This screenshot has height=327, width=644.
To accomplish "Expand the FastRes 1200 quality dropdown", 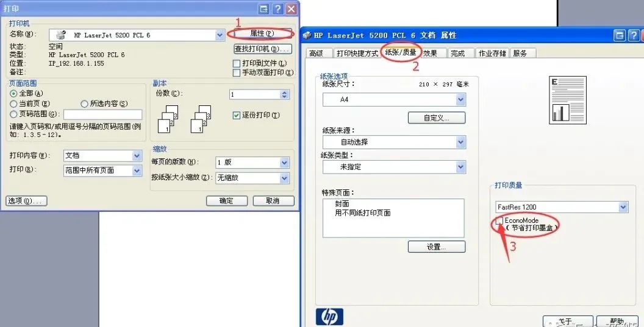I will tap(562, 207).
